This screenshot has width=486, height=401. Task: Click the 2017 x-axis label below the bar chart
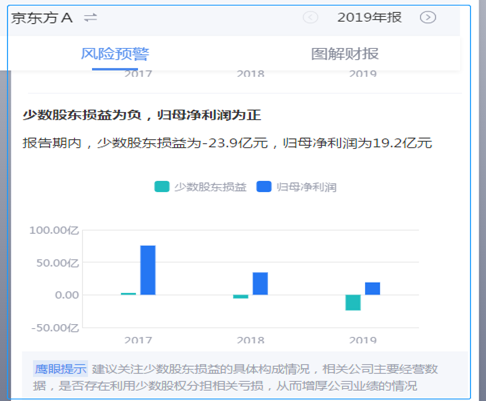(138, 340)
